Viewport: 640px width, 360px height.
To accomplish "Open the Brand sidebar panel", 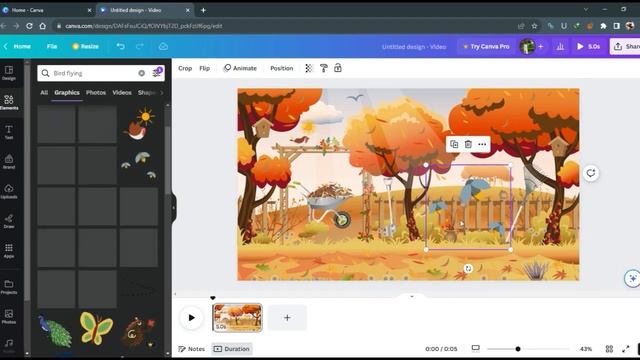I will [x=9, y=162].
